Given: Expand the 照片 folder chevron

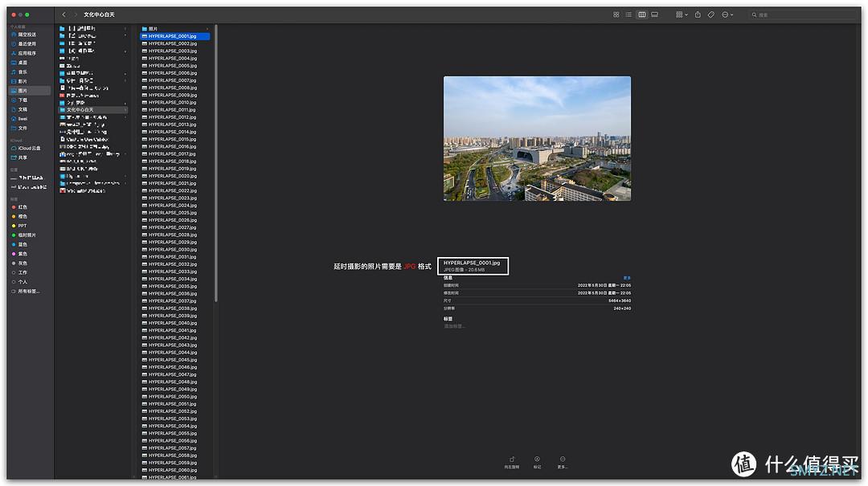Looking at the screenshot, I should (207, 29).
